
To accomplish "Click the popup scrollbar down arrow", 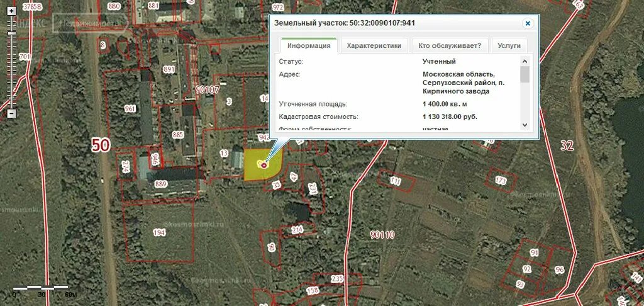I will click(525, 125).
